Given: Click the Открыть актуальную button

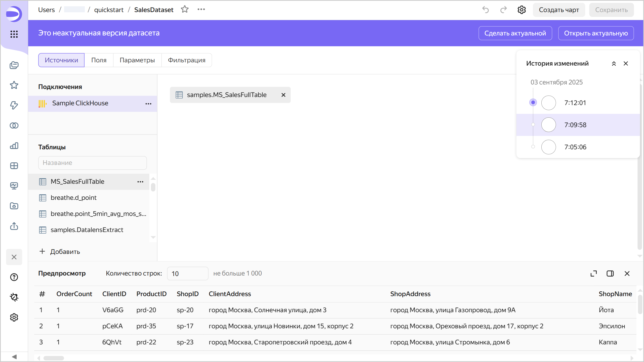Looking at the screenshot, I should tap(596, 33).
